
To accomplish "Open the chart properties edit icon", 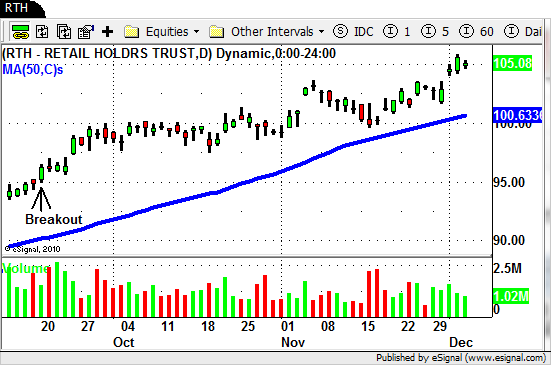I will click(x=86, y=32).
